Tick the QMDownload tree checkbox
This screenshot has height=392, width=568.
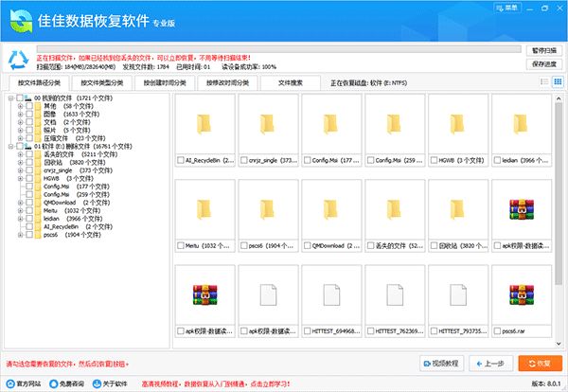pos(29,203)
